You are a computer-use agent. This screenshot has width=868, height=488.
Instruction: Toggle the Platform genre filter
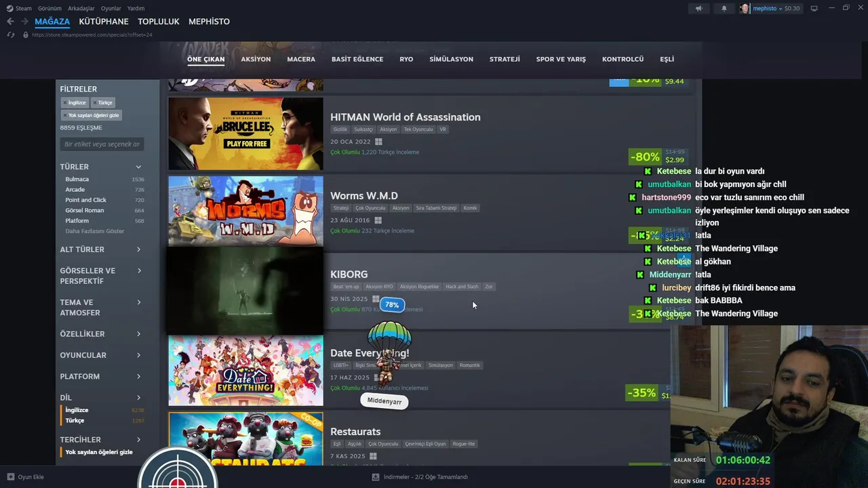click(x=104, y=220)
